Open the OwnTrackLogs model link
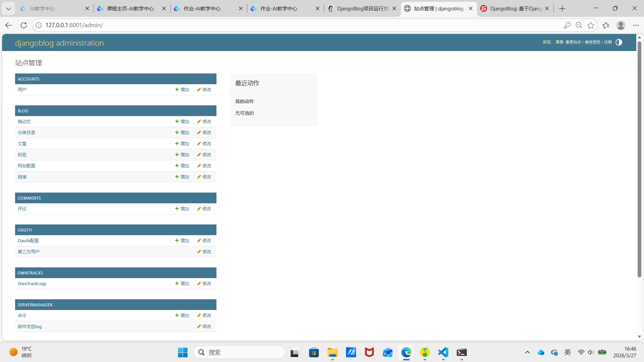The height and width of the screenshot is (362, 644). 32,283
